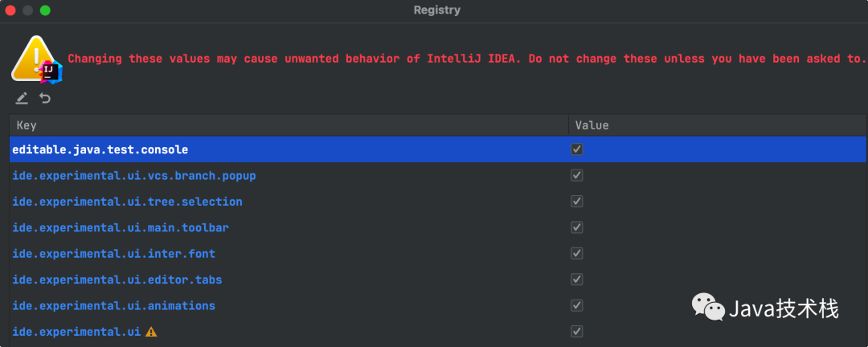This screenshot has height=347, width=868.
Task: Uncheck ide.experimental.ui.vcs.branch.popup value
Action: pos(577,175)
